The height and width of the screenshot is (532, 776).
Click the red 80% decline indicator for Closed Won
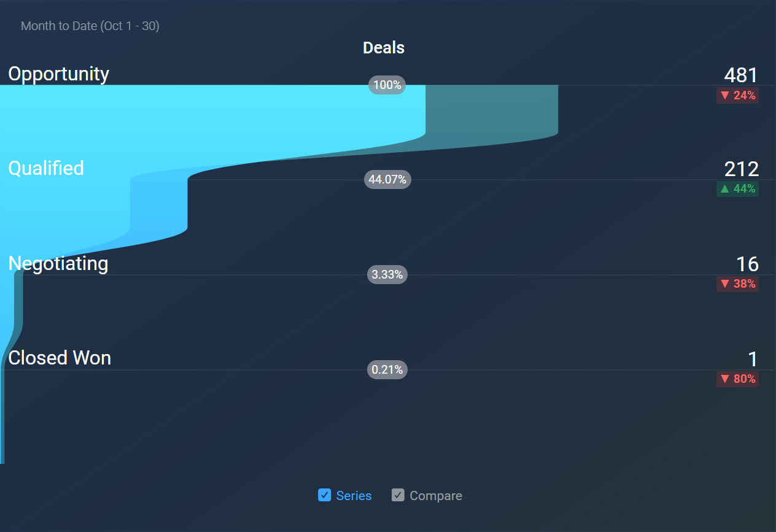click(x=737, y=379)
